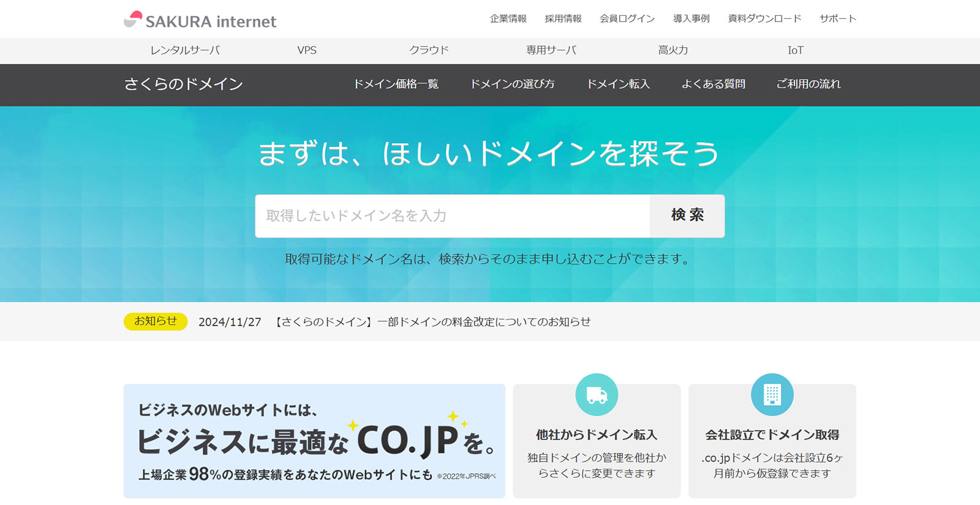The image size is (980, 505).
Task: Open 資料ダウンロード page
Action: [764, 18]
